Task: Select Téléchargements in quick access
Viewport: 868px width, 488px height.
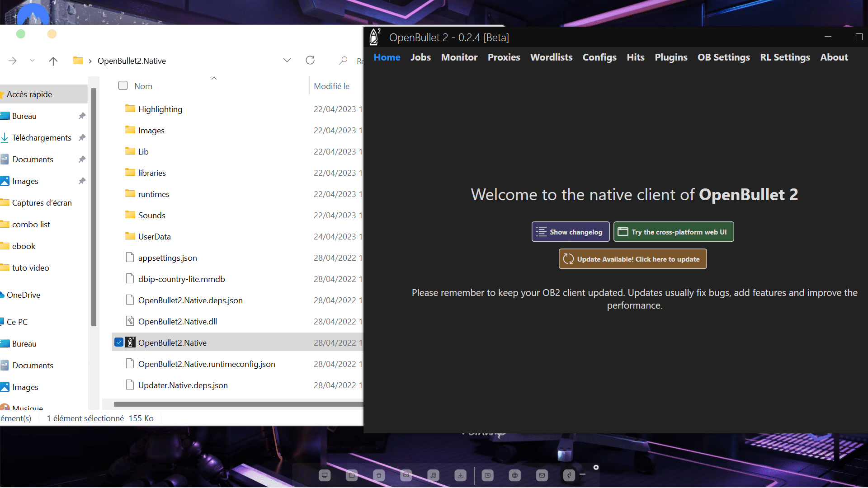Action: tap(42, 138)
